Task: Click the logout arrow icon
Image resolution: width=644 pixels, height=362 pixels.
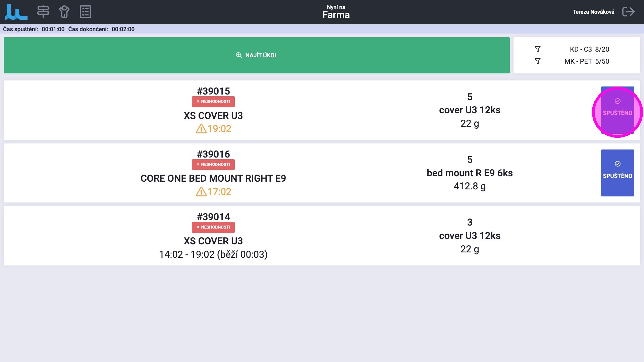Action: [x=628, y=12]
